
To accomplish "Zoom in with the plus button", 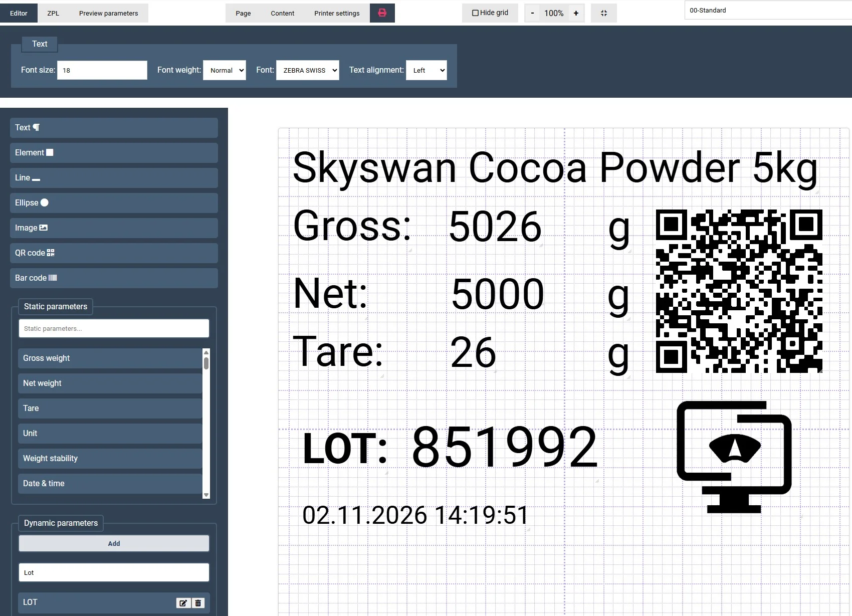I will click(576, 13).
